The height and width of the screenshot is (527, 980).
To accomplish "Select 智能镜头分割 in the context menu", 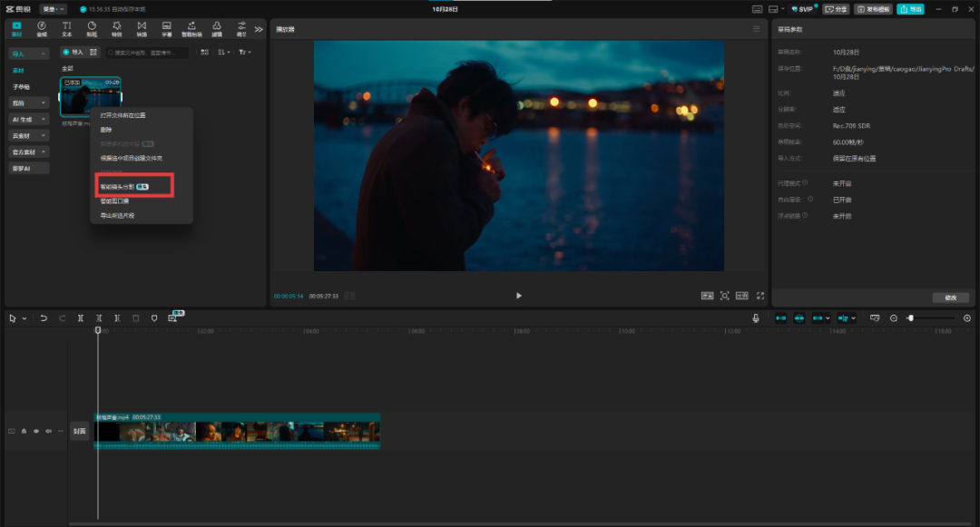I will (x=118, y=186).
